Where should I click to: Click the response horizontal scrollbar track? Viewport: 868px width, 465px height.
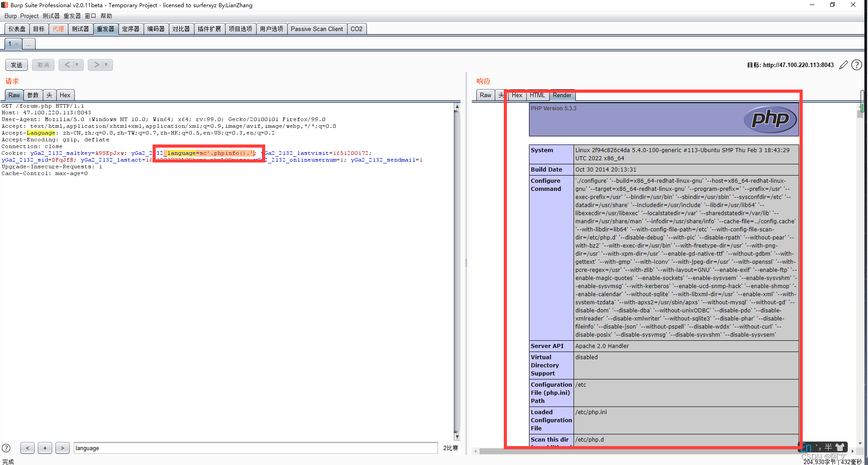tap(664, 451)
